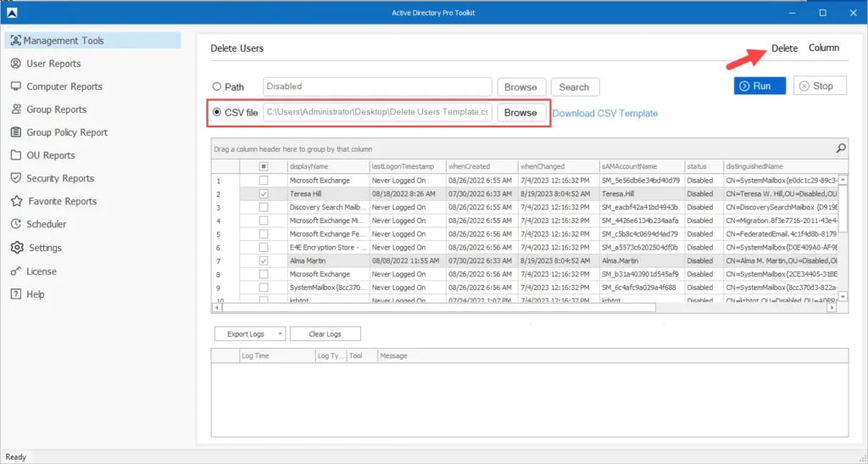Toggle the select-all checkbox in header
868x464 pixels.
(264, 166)
